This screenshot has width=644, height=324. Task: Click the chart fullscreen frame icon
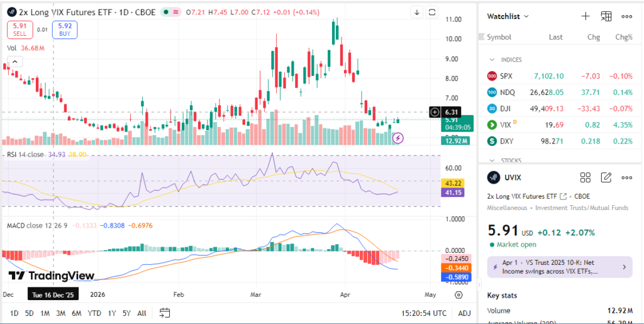[433, 12]
